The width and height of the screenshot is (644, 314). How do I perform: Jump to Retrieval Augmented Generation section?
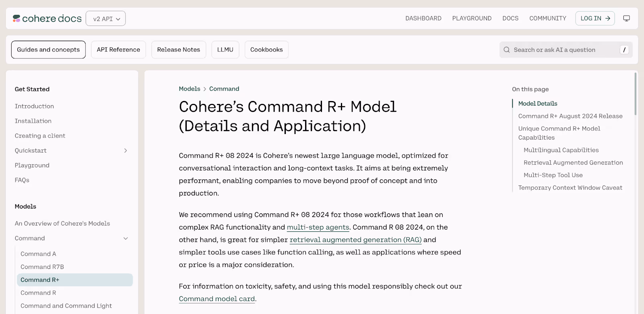tap(573, 163)
